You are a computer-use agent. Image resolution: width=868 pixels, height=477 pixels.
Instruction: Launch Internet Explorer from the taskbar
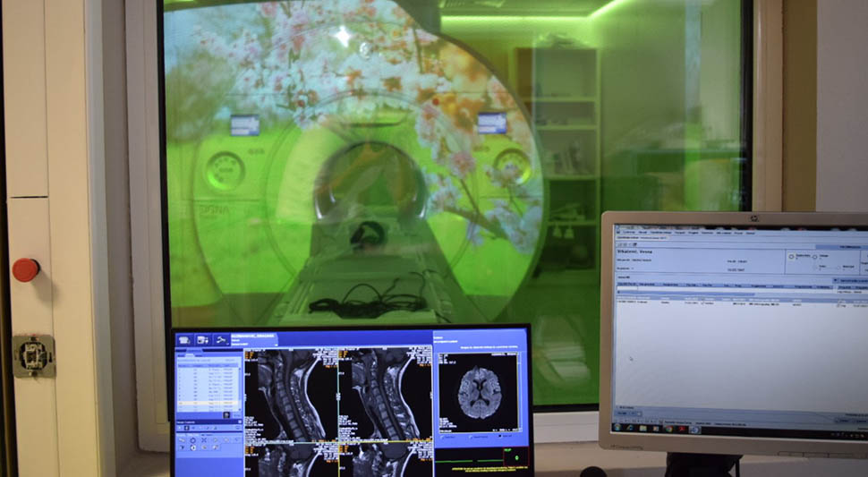pyautogui.click(x=630, y=428)
